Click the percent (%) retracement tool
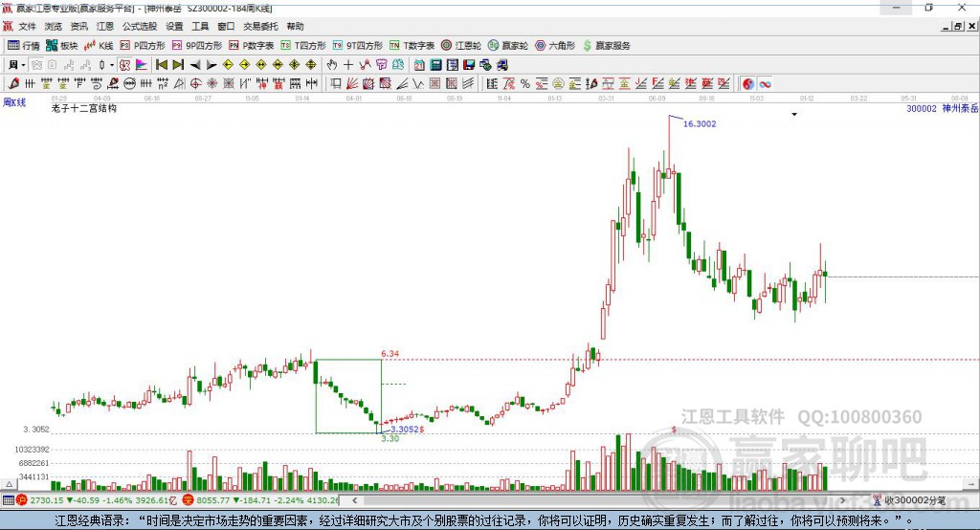Screen dimensions: 980x530 pos(525,84)
